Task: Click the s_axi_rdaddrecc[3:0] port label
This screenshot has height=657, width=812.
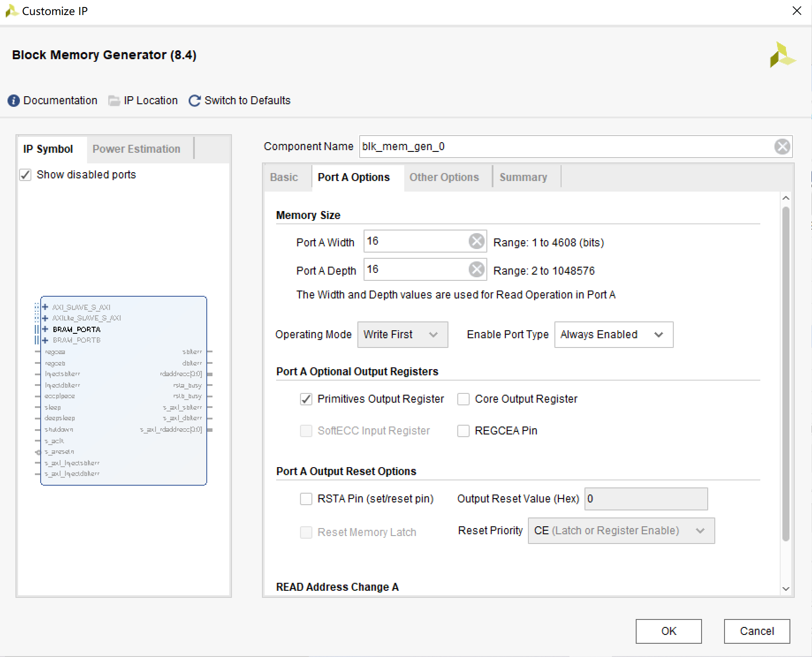Action: 171,430
